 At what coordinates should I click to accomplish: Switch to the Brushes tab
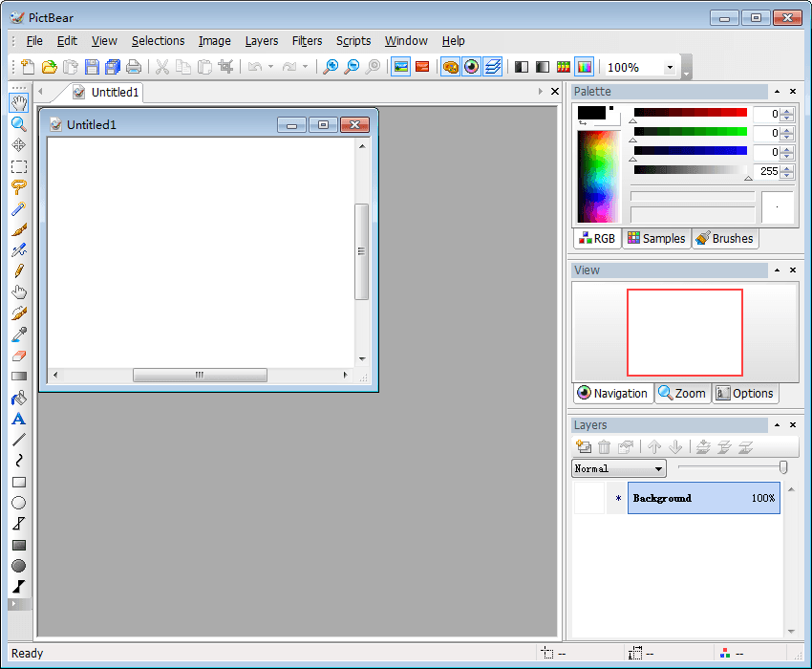[x=725, y=239]
